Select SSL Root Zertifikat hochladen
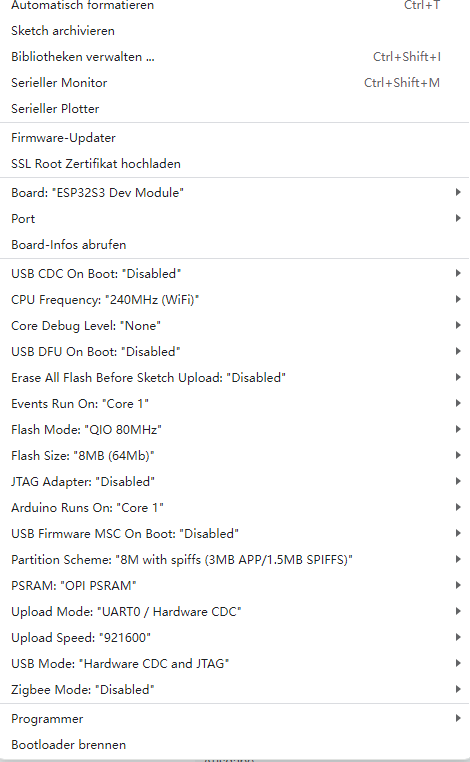 235,164
